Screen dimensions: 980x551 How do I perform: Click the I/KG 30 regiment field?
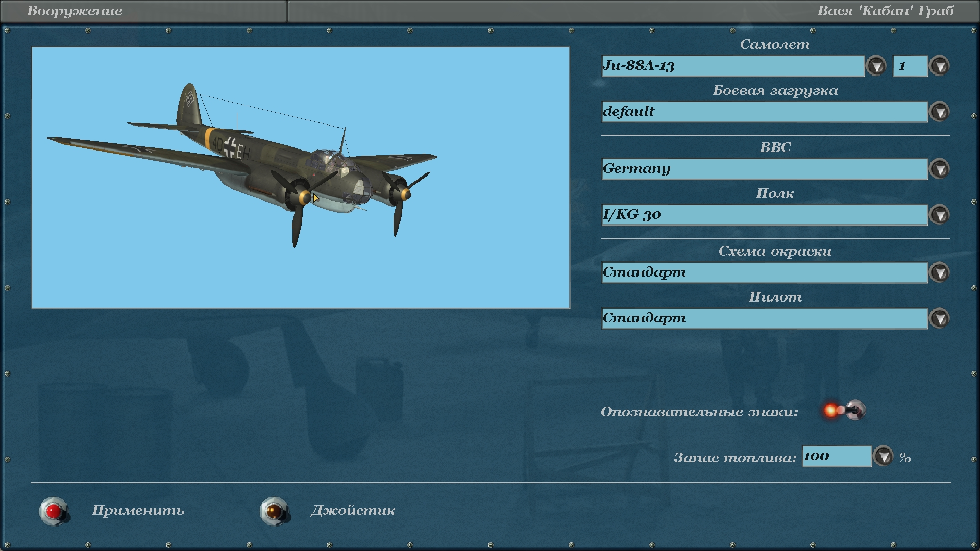tap(764, 215)
